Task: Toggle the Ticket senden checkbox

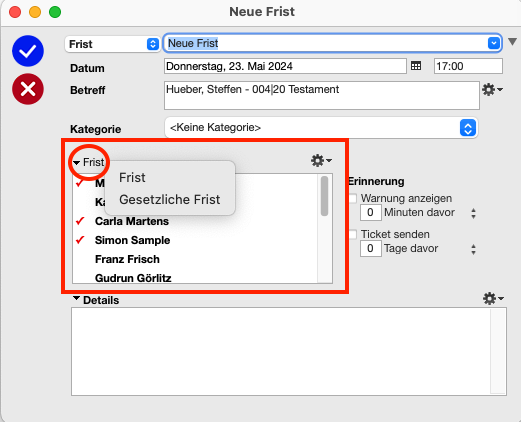Action: point(353,234)
